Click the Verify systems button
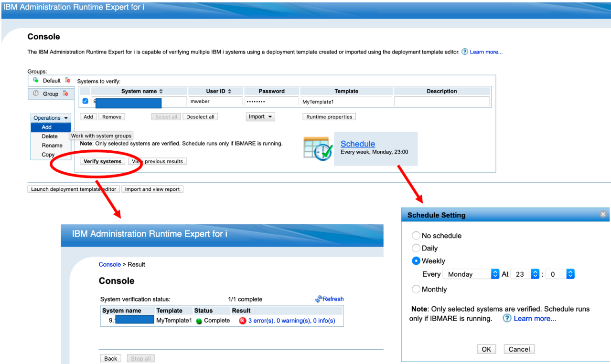This screenshot has height=364, width=611. 103,161
